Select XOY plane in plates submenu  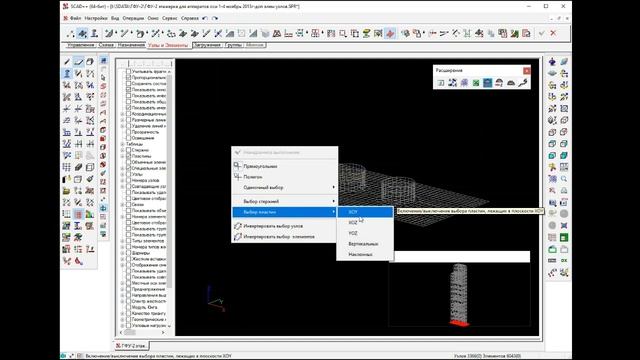coord(365,212)
